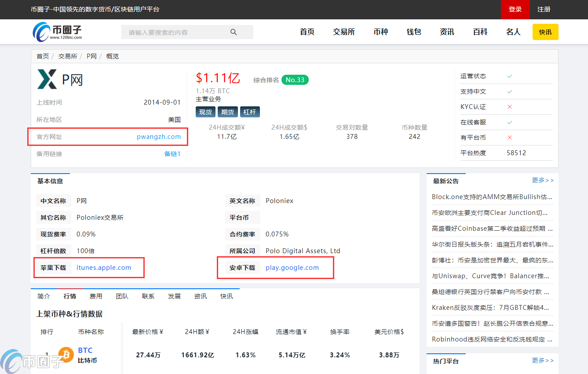Screen dimensions: 588x374
Task: Click the P网 exchange logo
Action: point(47,79)
